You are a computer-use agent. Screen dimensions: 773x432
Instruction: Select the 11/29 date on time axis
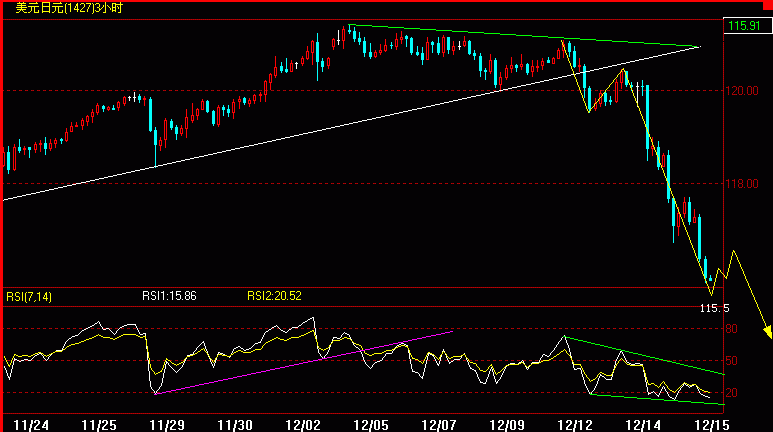coord(167,425)
